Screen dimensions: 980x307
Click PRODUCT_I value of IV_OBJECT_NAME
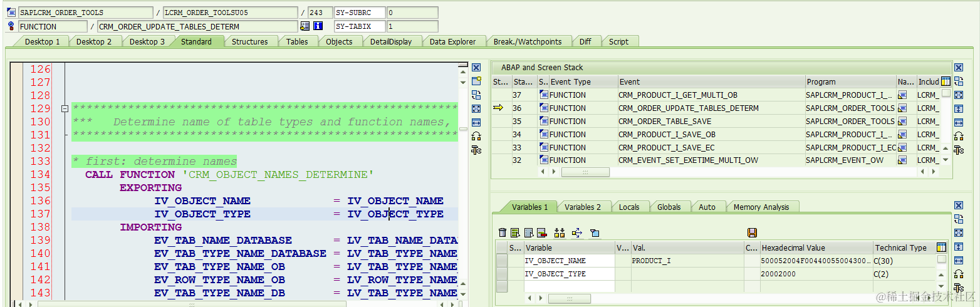687,261
